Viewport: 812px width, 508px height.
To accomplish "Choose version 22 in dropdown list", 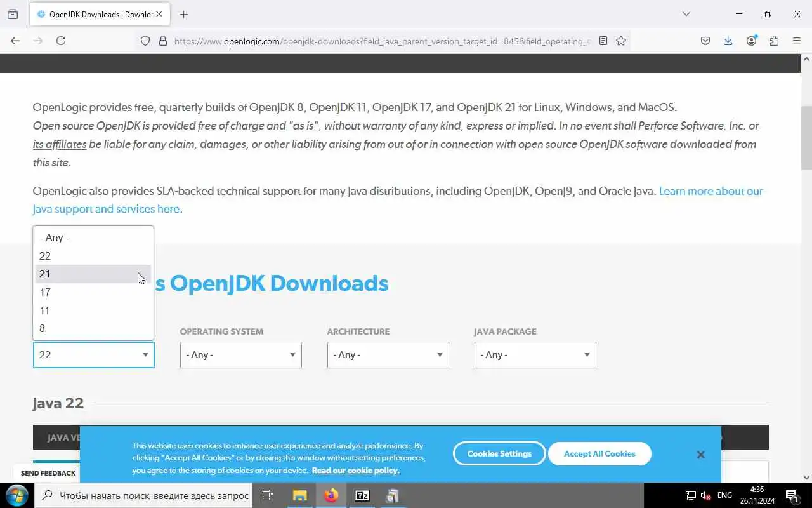I will pos(93,256).
